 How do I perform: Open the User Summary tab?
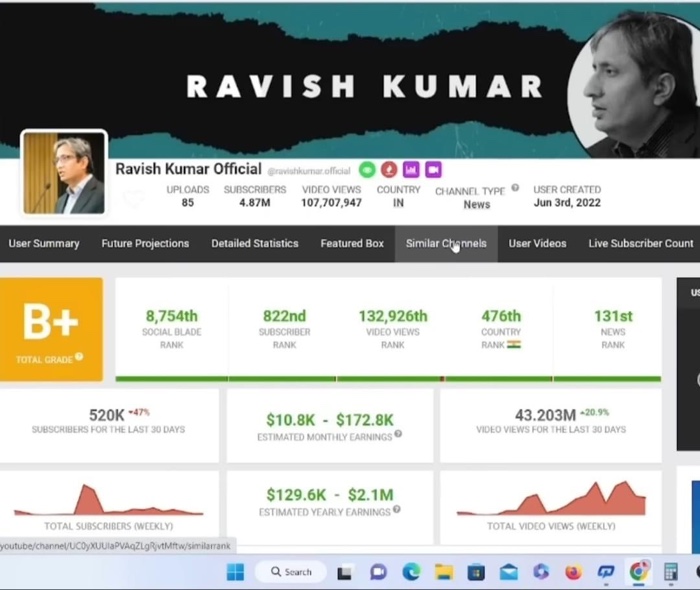coord(44,244)
